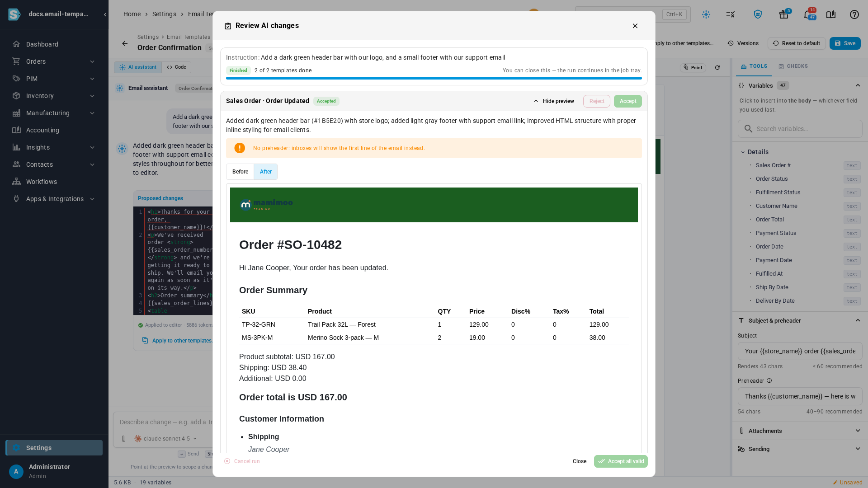Click the Accept button for Sales Order
This screenshot has width=868, height=488.
(x=627, y=101)
